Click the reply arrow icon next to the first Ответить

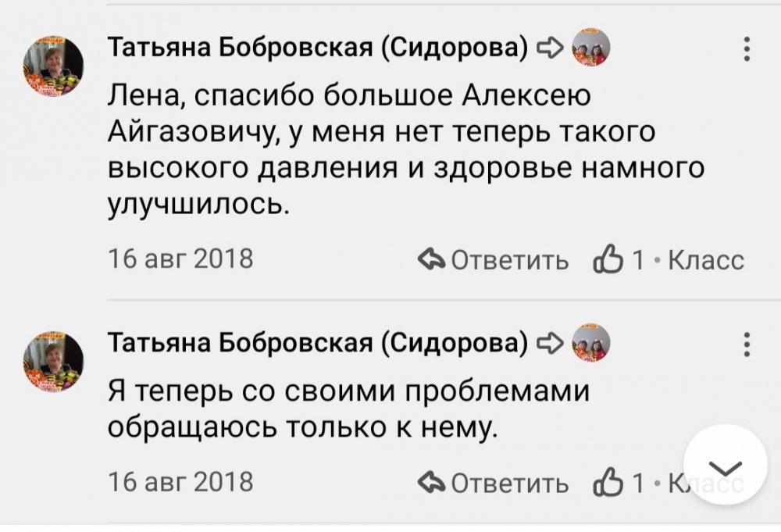430,260
